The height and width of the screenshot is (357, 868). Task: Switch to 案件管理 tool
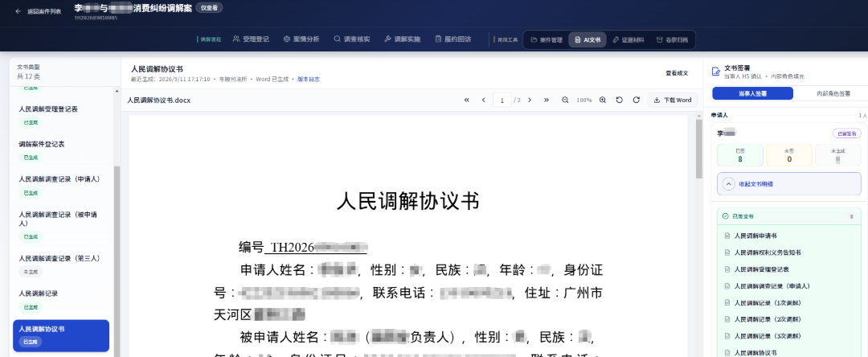546,40
